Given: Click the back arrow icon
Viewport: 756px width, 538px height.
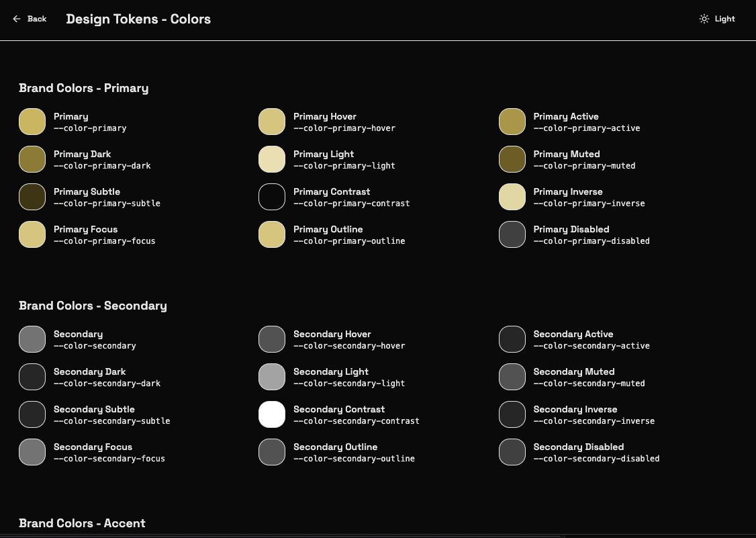Looking at the screenshot, I should (x=17, y=19).
